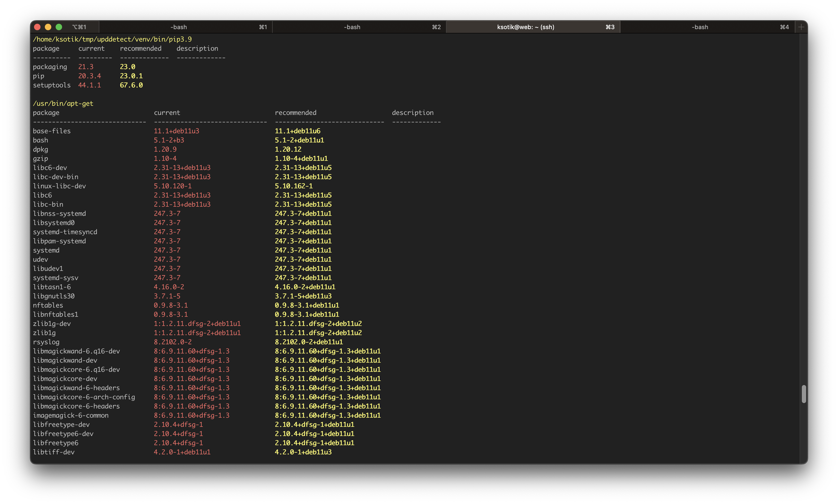
Task: Click the imagemagick-6-common package name
Action: click(71, 415)
